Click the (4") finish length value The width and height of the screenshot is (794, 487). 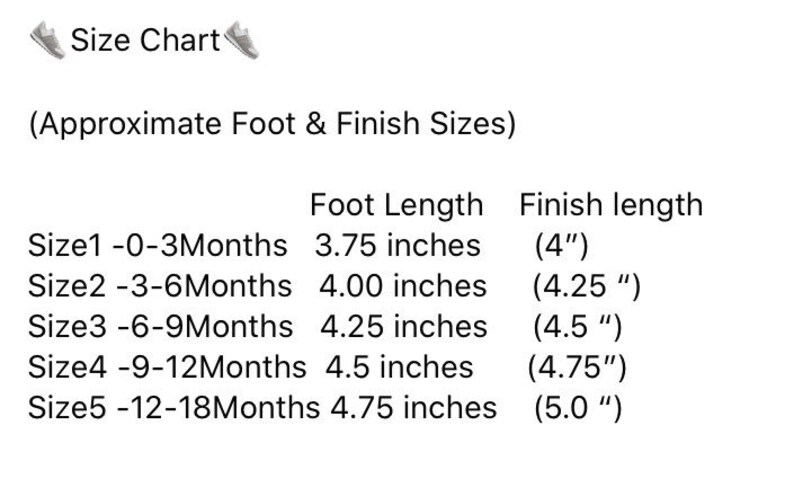[562, 247]
